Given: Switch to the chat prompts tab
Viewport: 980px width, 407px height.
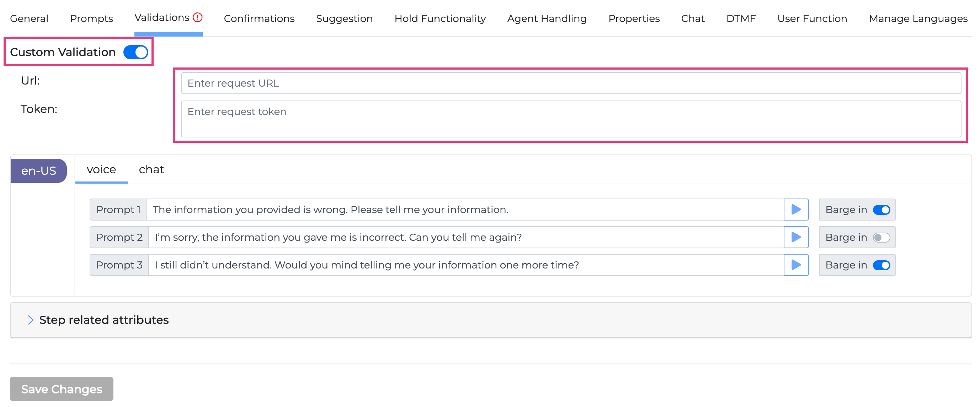Looking at the screenshot, I should [151, 169].
